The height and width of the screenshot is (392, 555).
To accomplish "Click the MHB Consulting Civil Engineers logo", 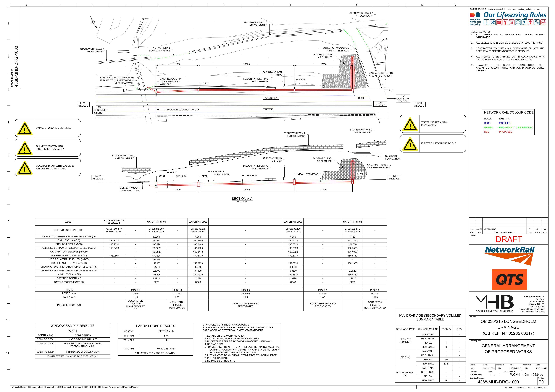I will tap(495, 304).
